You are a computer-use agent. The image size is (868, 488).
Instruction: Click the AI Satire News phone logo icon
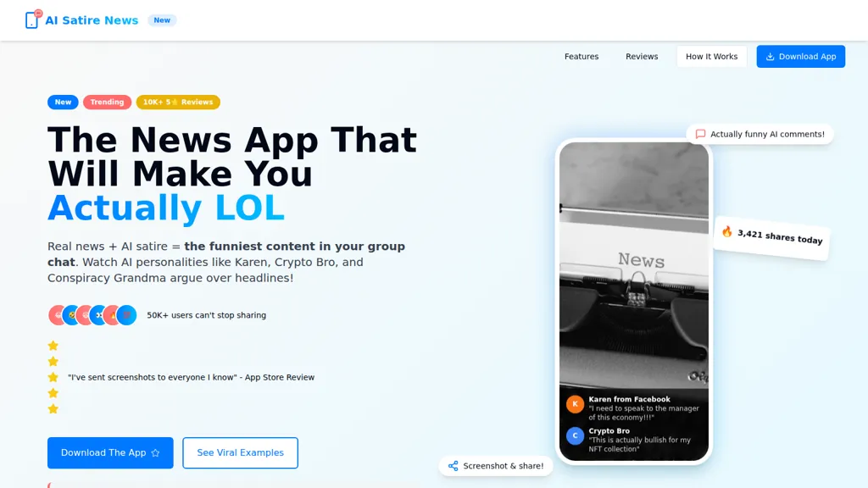[x=33, y=19]
